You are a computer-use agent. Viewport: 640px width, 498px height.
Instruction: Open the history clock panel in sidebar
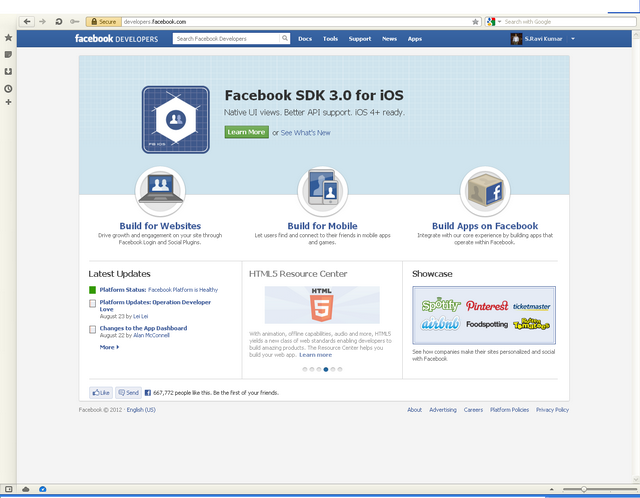pyautogui.click(x=8, y=89)
